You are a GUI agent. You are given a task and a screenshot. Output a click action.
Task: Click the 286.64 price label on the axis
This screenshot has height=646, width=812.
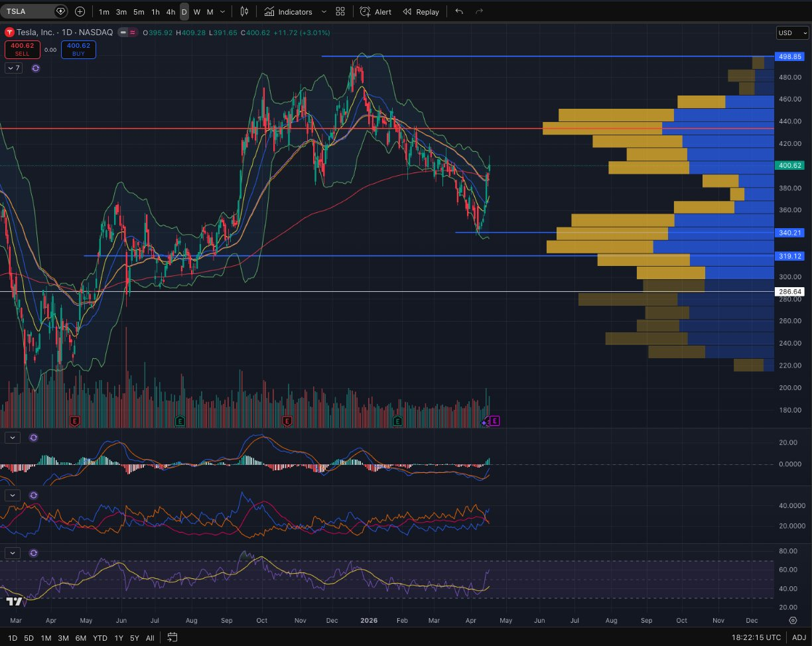tap(789, 292)
